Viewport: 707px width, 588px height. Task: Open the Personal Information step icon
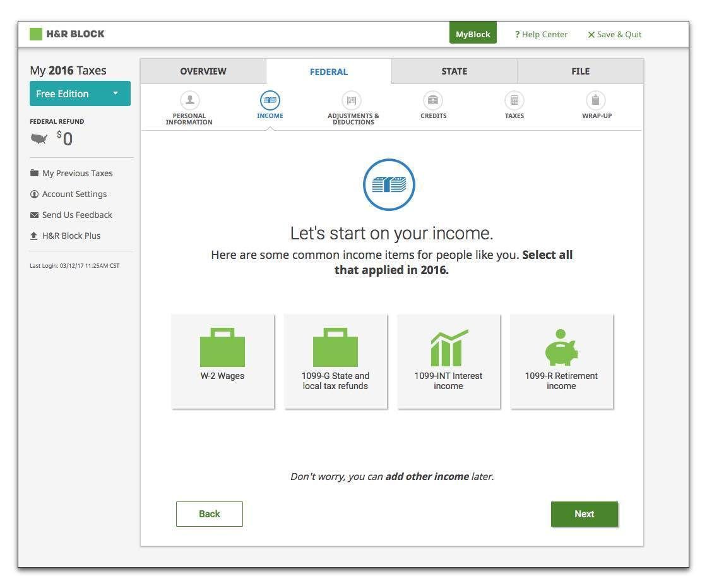pos(190,100)
